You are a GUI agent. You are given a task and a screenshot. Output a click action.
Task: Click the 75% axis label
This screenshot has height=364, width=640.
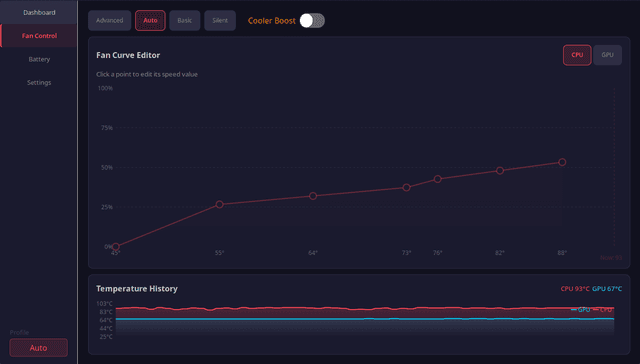(x=107, y=128)
